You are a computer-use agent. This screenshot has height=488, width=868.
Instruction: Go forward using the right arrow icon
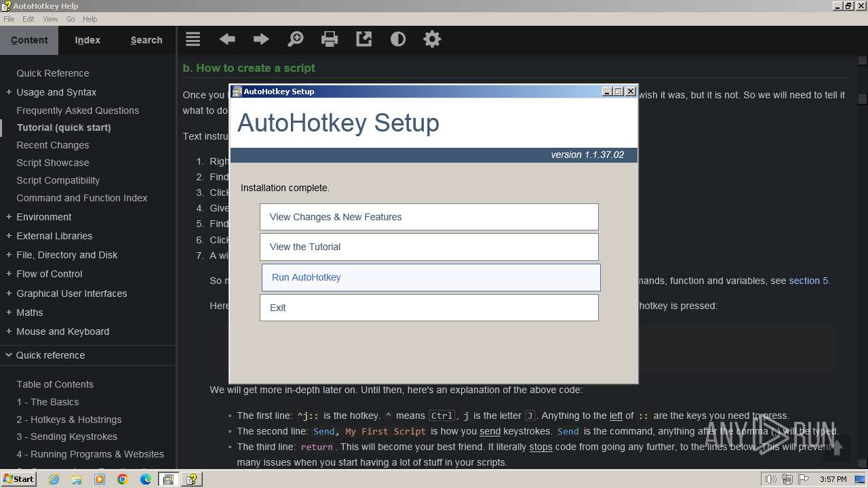[261, 39]
